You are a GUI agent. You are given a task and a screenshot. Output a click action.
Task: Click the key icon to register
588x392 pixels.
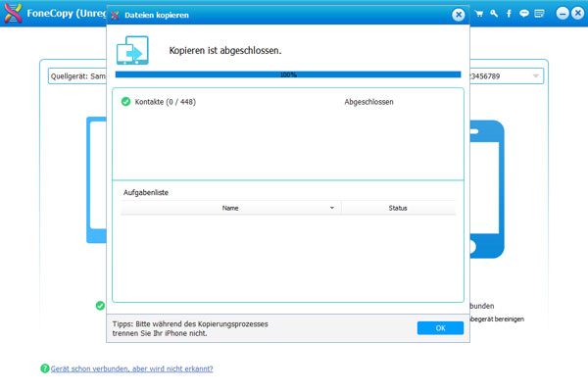pyautogui.click(x=494, y=15)
